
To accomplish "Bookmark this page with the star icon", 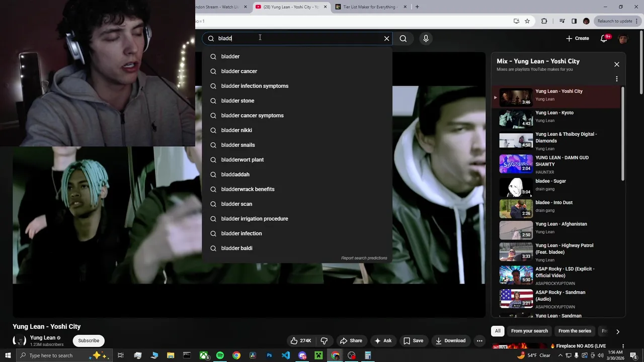I will point(527,21).
